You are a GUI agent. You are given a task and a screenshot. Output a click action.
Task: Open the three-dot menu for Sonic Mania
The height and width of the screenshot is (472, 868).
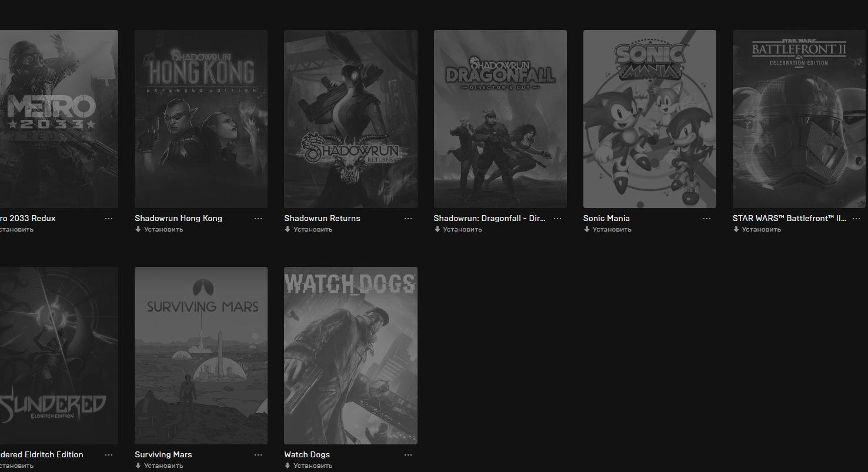(x=707, y=218)
